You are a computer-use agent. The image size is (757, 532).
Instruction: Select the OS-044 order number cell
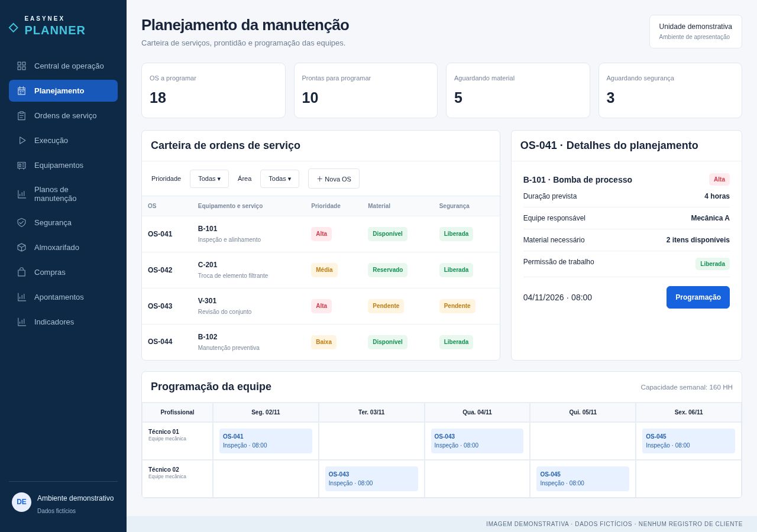pyautogui.click(x=160, y=342)
